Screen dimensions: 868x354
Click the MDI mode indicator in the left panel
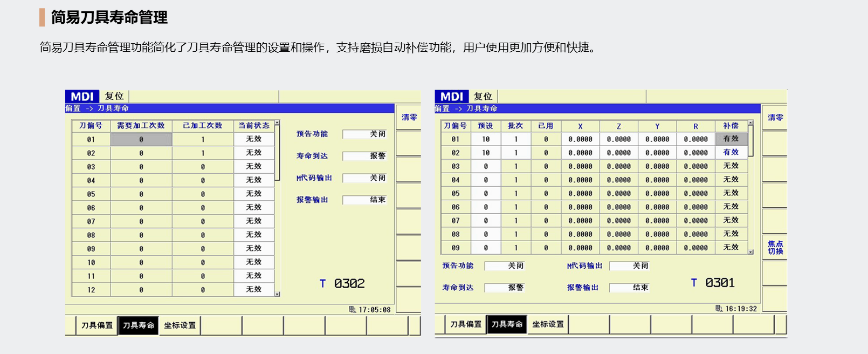(82, 97)
